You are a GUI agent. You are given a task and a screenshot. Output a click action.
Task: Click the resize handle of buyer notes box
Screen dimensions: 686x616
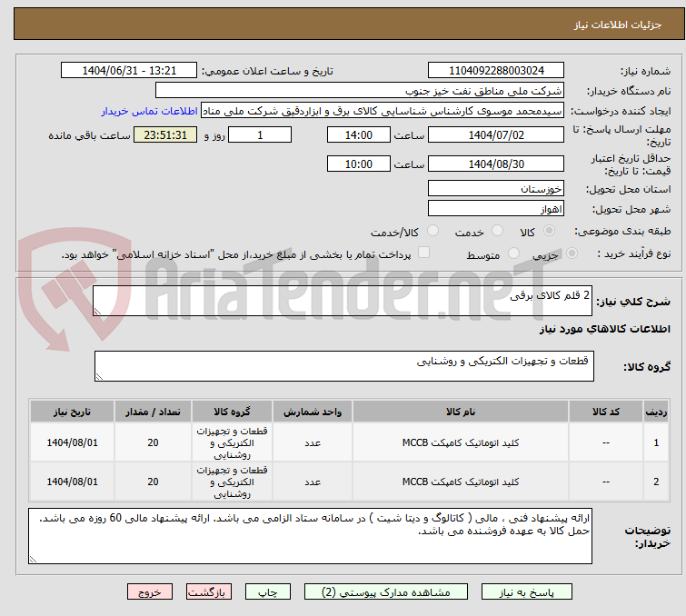point(33,559)
